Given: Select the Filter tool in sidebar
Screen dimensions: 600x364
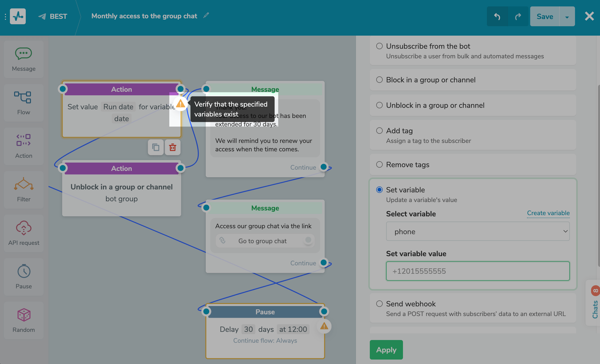Looking at the screenshot, I should (x=24, y=189).
